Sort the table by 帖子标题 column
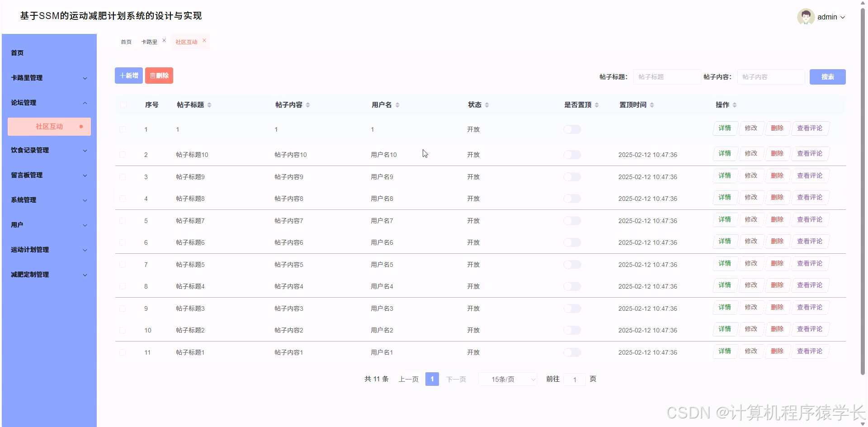Image resolution: width=868 pixels, height=427 pixels. (209, 104)
